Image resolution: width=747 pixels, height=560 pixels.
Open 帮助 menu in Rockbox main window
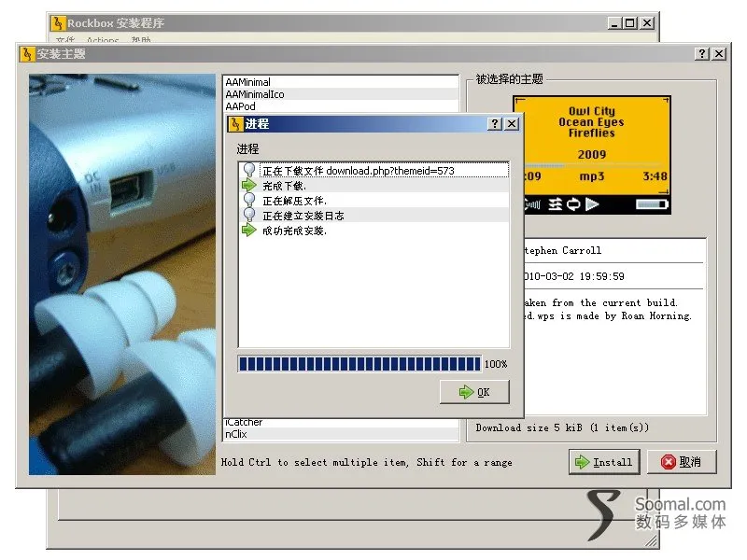pos(141,40)
